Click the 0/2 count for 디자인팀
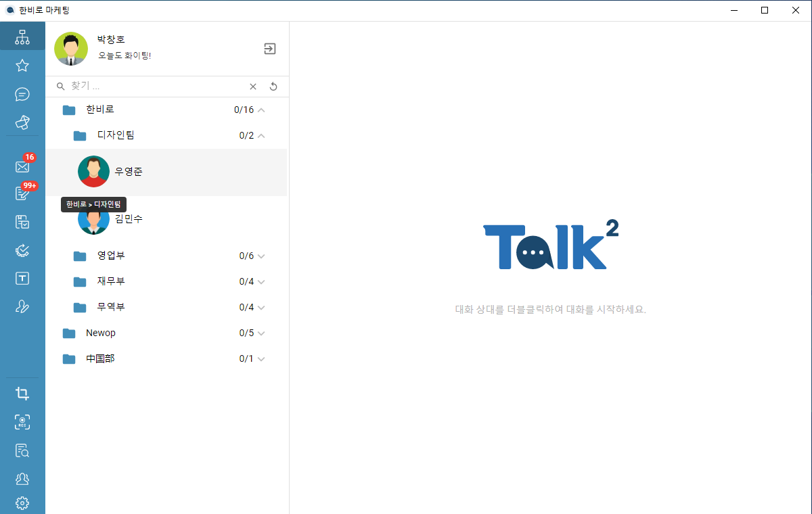Viewport: 812px width, 514px height. 246,135
